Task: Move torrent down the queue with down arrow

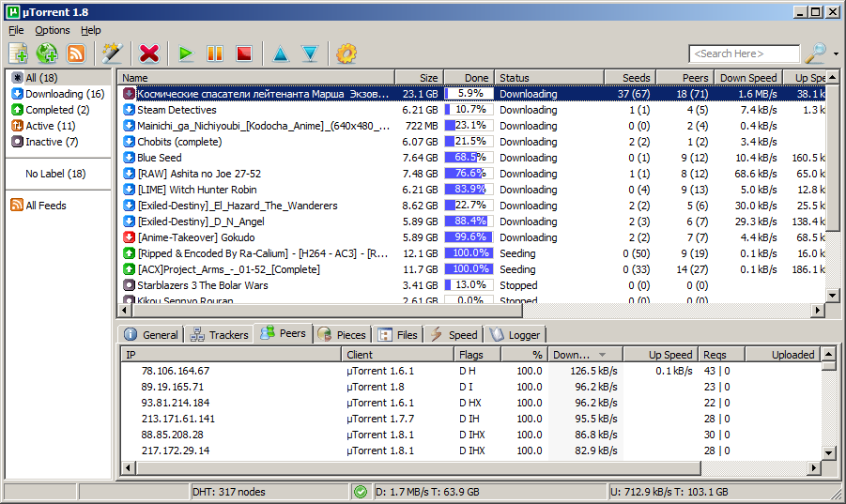Action: click(x=310, y=53)
